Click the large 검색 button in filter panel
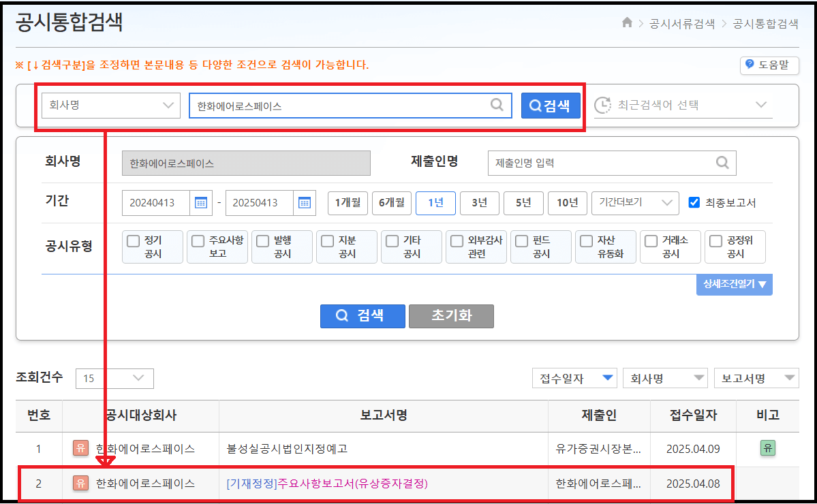817x504 pixels. pyautogui.click(x=363, y=315)
